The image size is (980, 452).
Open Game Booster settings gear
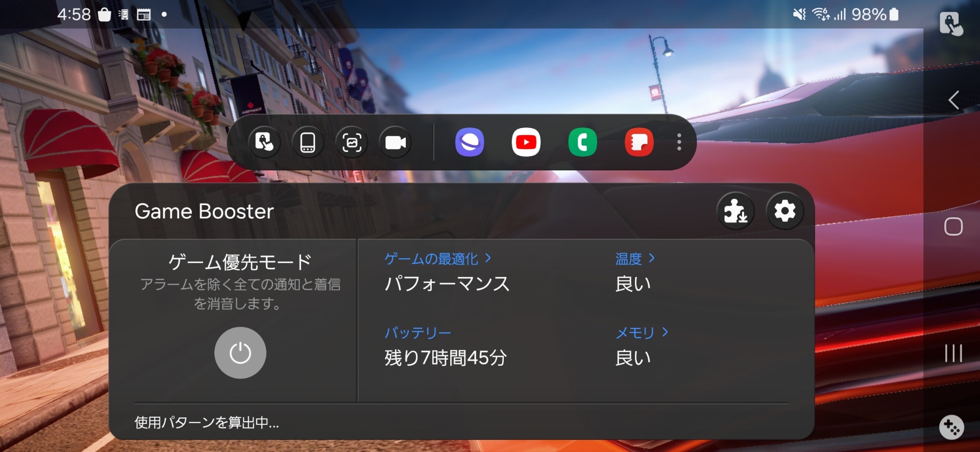(x=785, y=211)
